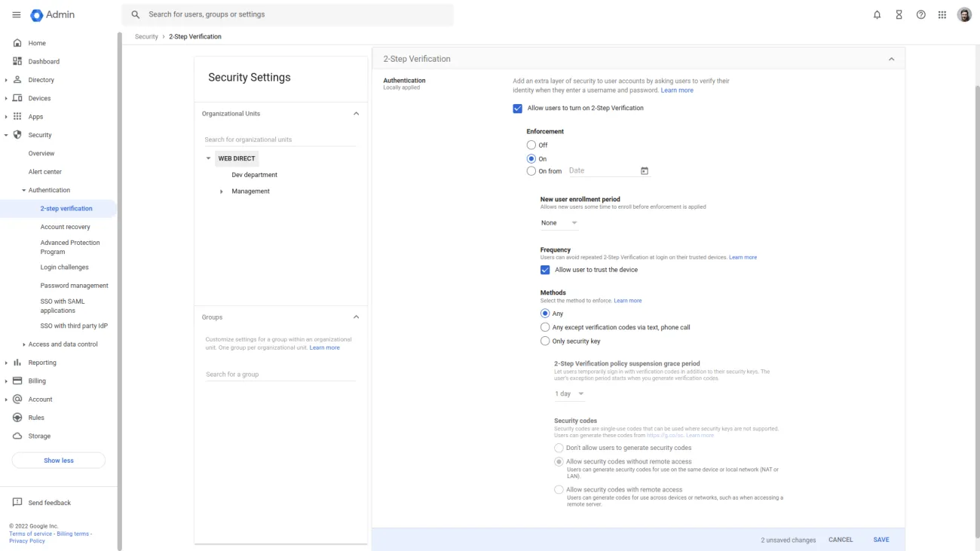This screenshot has height=551, width=980.
Task: Go to Password management settings
Action: [74, 285]
